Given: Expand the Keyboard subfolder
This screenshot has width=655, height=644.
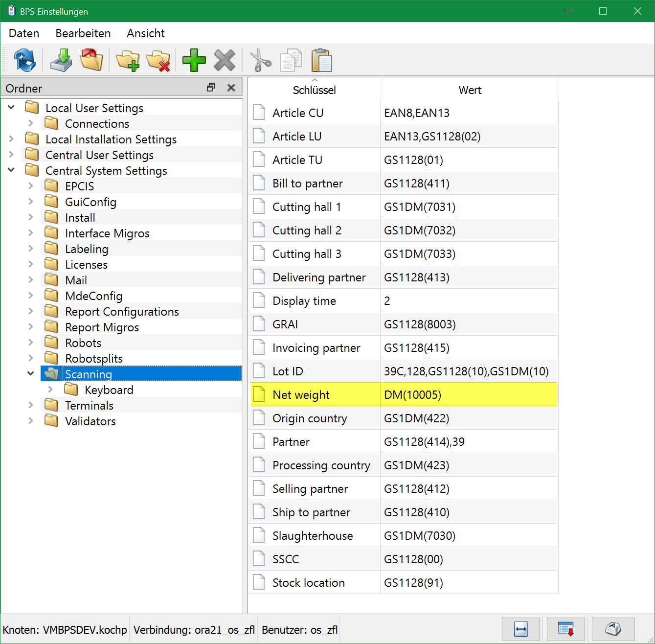Looking at the screenshot, I should point(50,390).
